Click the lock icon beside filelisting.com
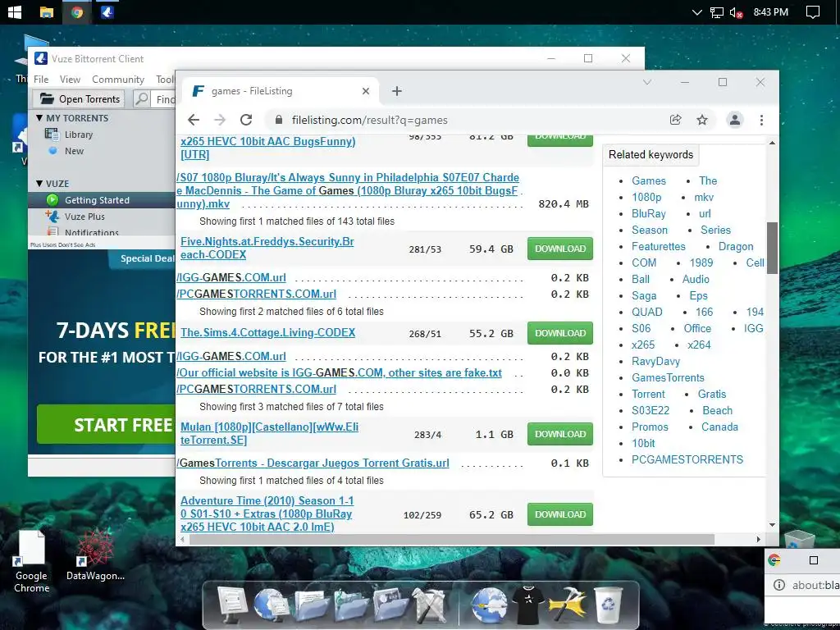The width and height of the screenshot is (840, 630). (279, 120)
